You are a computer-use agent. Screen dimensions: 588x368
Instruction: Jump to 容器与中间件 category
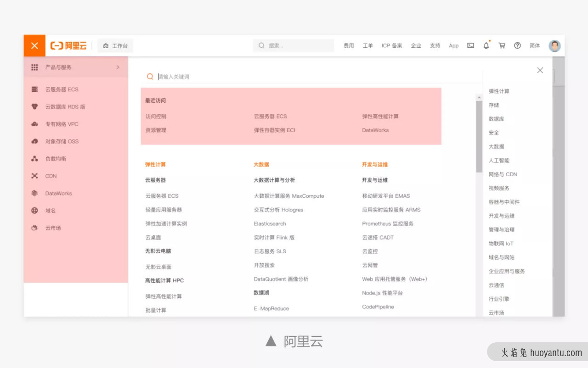tap(504, 202)
